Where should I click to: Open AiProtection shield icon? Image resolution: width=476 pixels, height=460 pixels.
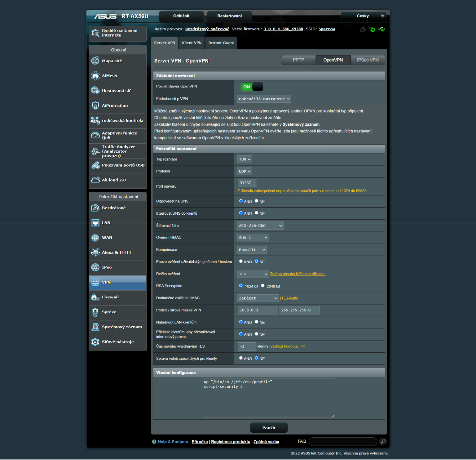click(x=95, y=105)
